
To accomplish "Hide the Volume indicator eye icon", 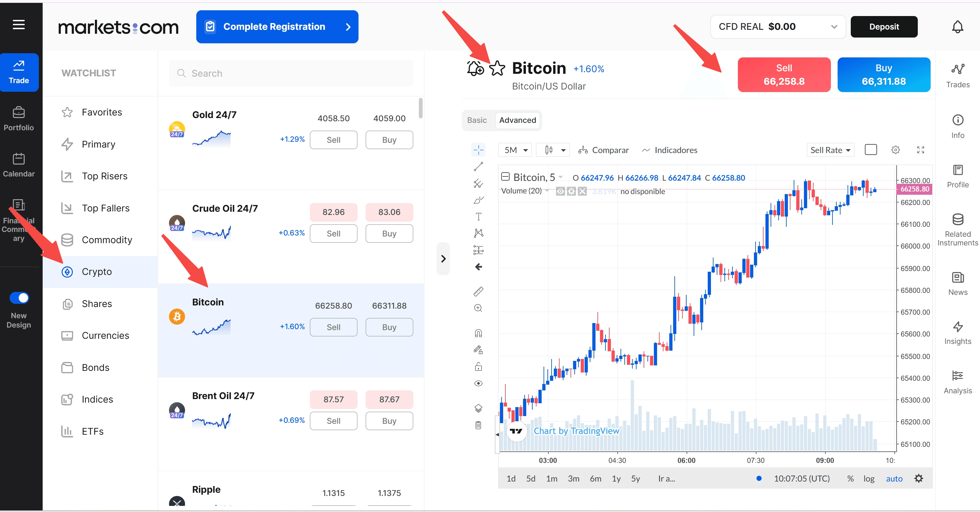I will click(560, 191).
